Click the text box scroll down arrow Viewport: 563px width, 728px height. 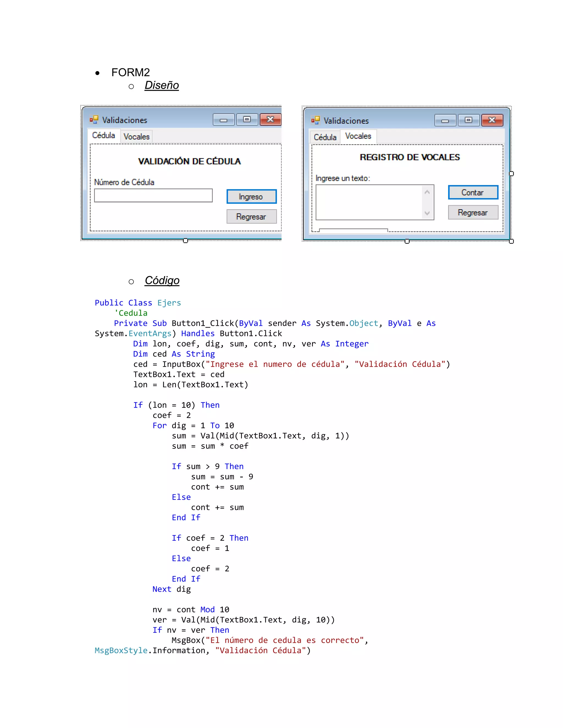(x=427, y=213)
